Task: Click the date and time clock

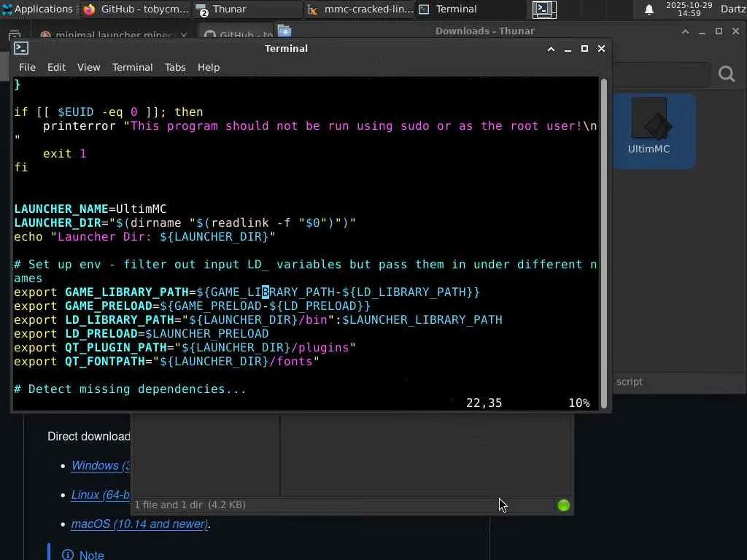Action: click(689, 9)
